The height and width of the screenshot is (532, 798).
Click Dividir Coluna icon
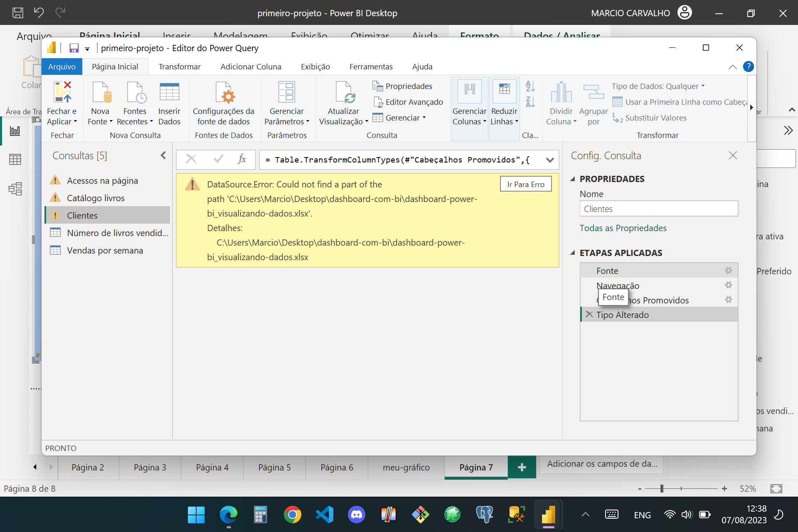click(561, 92)
